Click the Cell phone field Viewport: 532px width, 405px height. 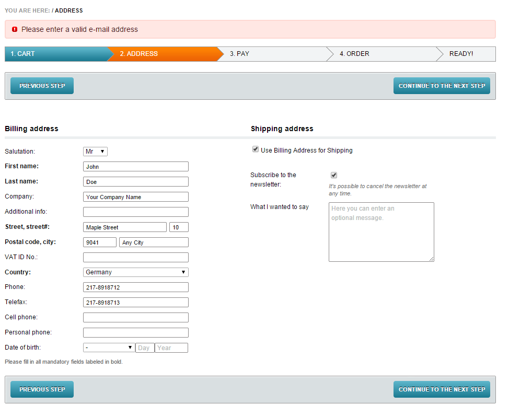[x=136, y=318]
